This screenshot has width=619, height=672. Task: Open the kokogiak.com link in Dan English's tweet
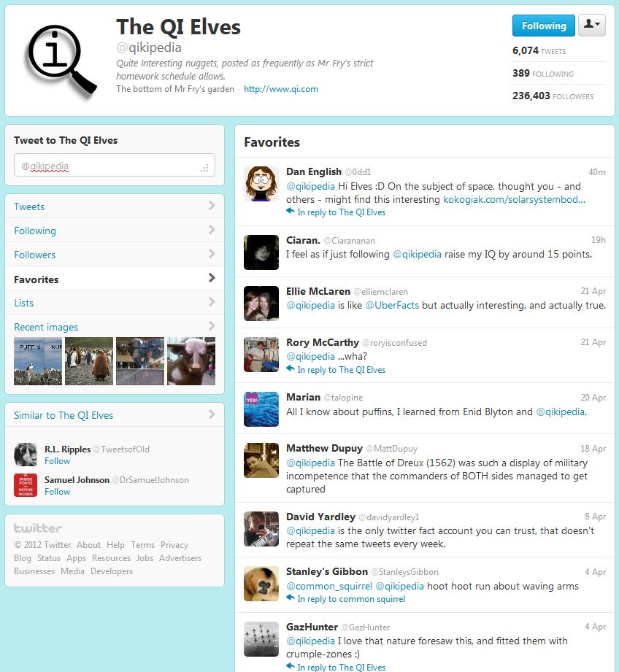(514, 199)
